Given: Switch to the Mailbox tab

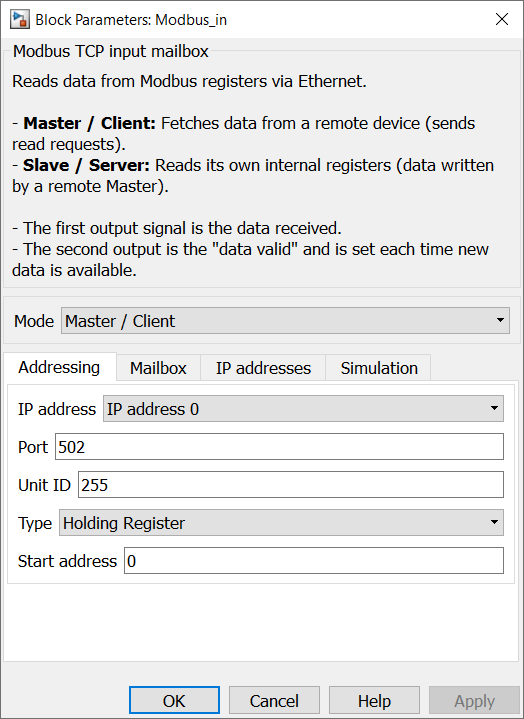Looking at the screenshot, I should [x=158, y=368].
